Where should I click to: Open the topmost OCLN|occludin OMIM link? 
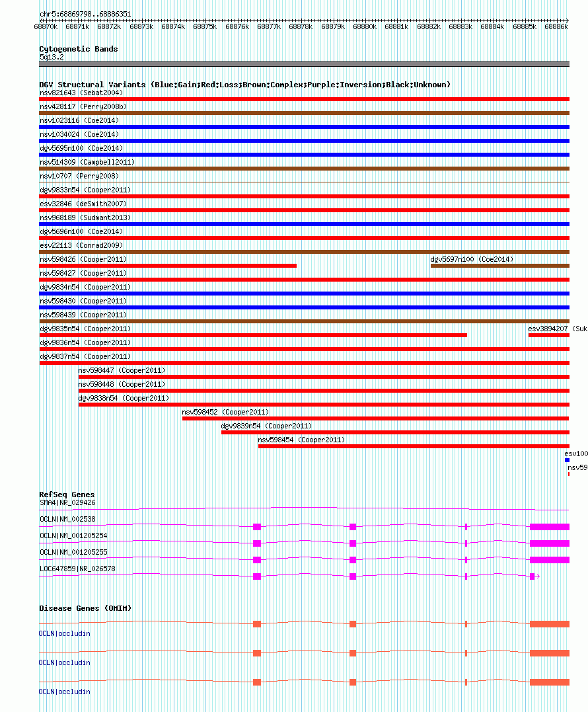65,633
